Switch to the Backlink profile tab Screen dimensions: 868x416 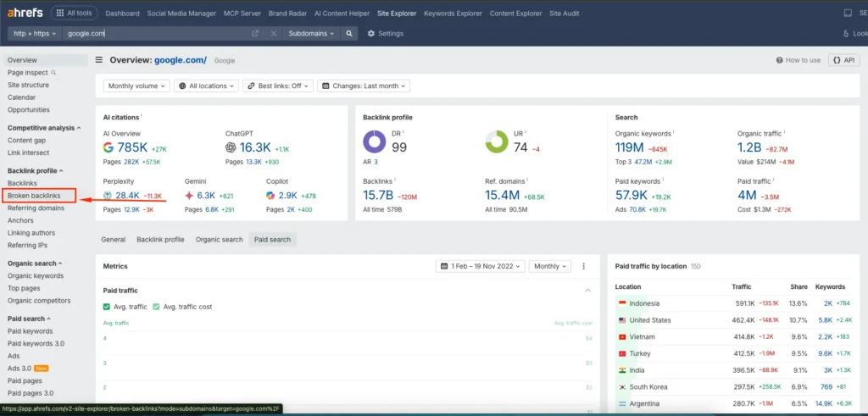tap(160, 240)
